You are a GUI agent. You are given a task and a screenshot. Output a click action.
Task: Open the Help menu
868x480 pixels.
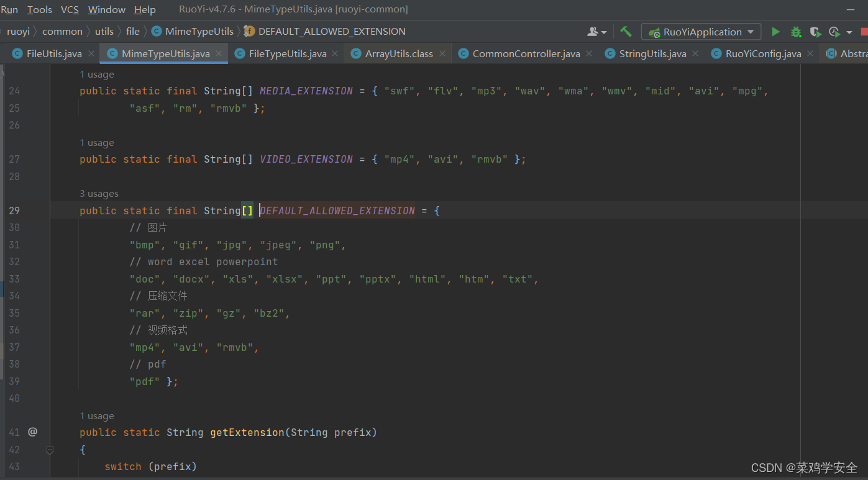145,9
